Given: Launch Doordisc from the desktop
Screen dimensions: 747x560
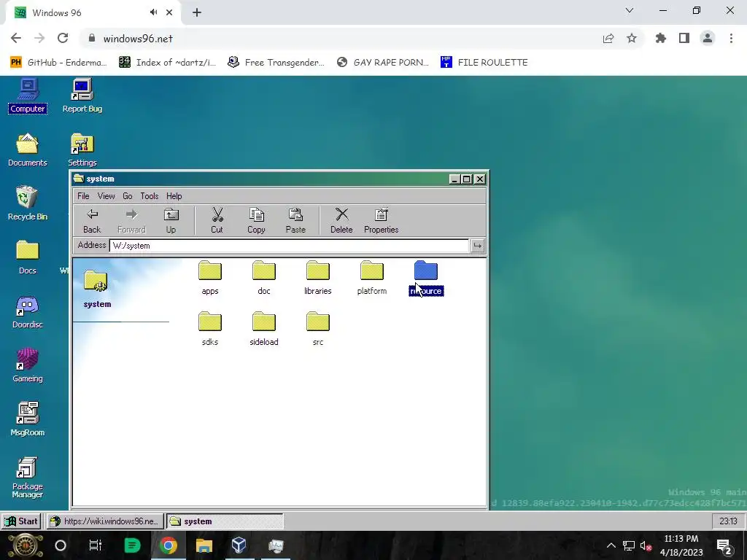Looking at the screenshot, I should [x=28, y=312].
